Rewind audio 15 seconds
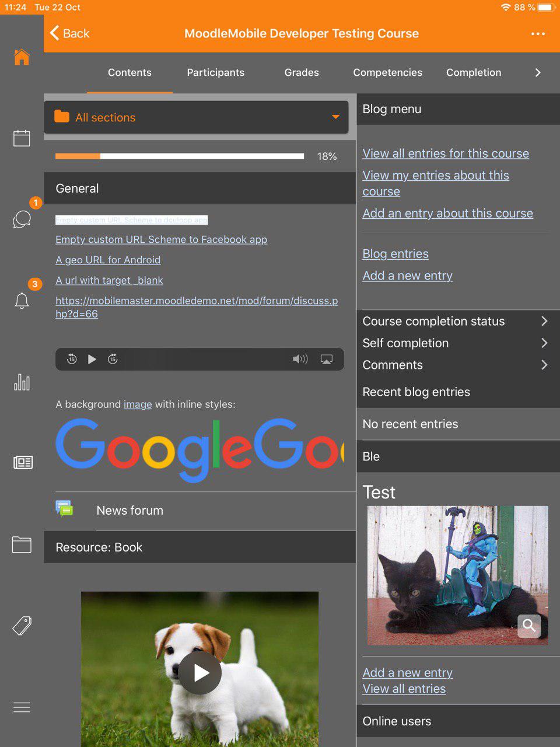Screen dimensions: 560x747 (72, 359)
